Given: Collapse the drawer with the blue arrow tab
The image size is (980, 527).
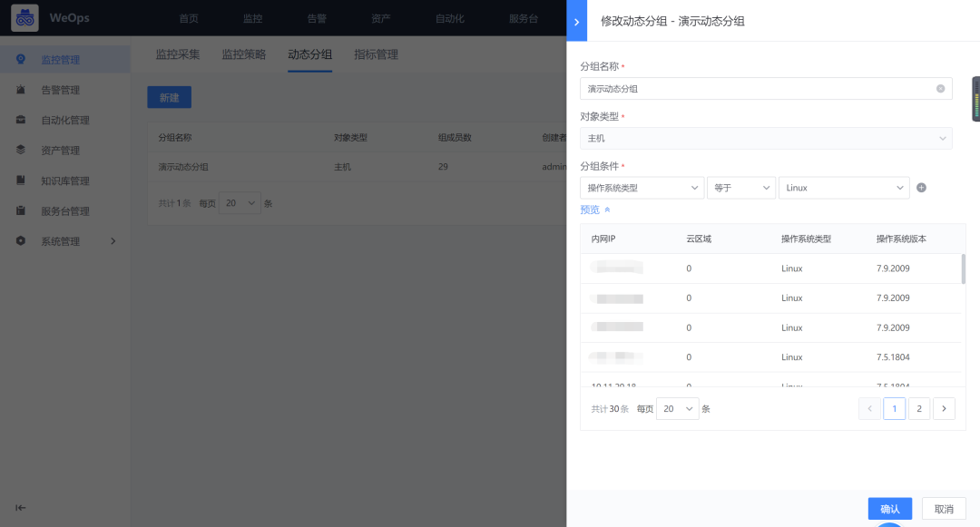Looking at the screenshot, I should [x=576, y=21].
